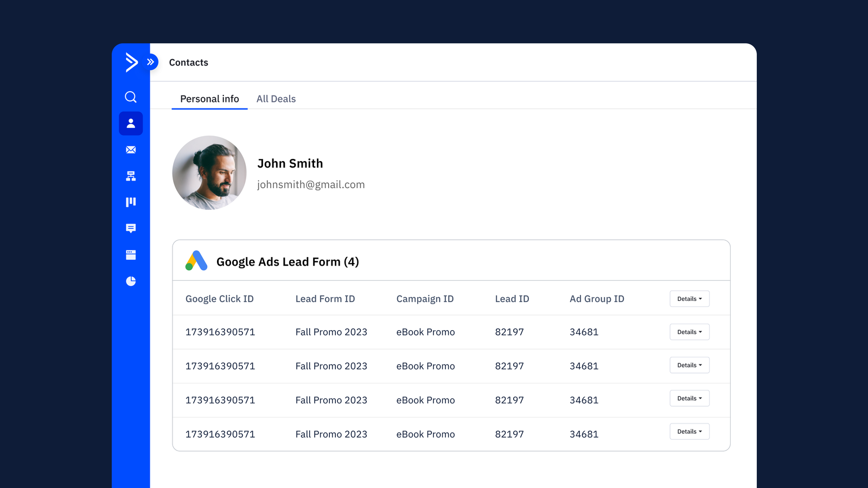868x488 pixels.
Task: Open the Conversations chat icon
Action: [131, 228]
